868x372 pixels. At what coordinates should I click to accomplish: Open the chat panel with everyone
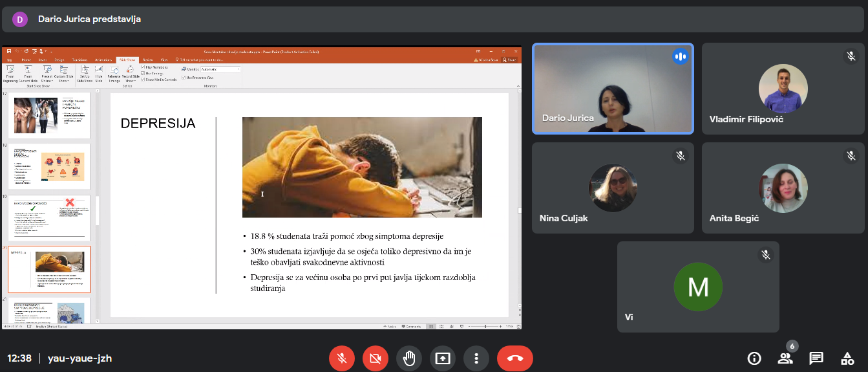tap(816, 358)
